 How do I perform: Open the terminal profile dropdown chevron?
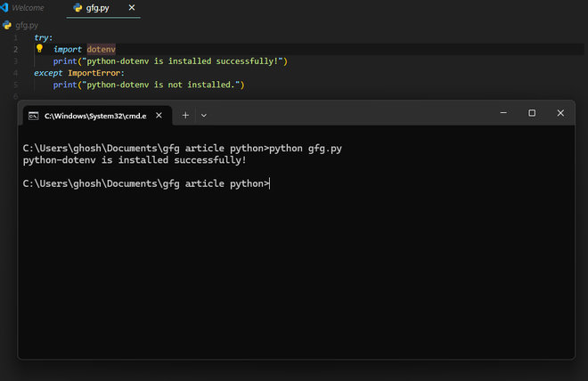point(203,115)
